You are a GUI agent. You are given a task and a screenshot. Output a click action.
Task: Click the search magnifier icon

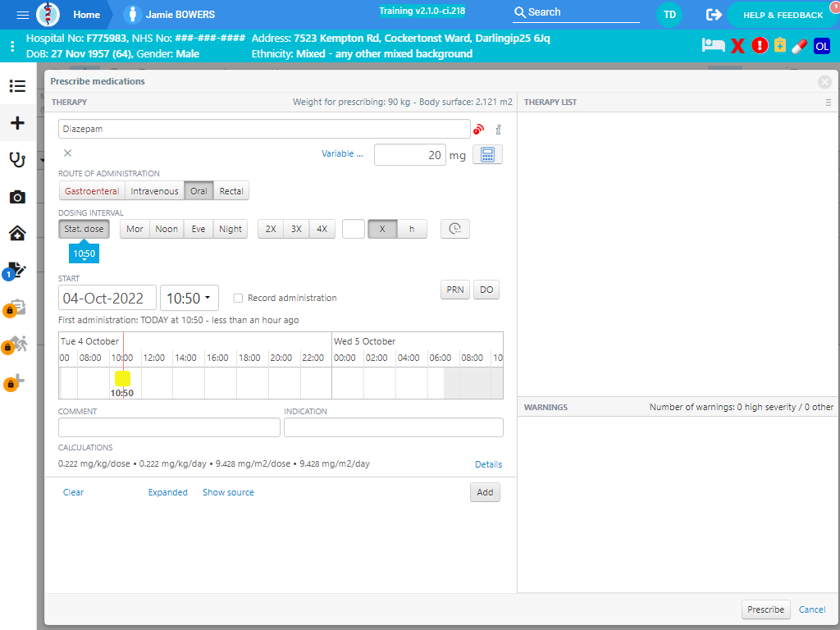[x=519, y=12]
